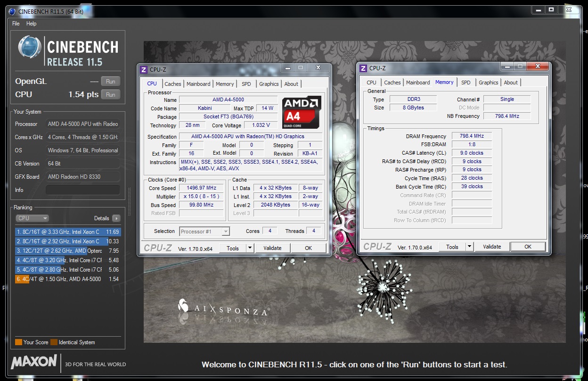The height and width of the screenshot is (381, 588).
Task: Click the Bus Speed 99.80 MHz value
Action: [x=202, y=205]
